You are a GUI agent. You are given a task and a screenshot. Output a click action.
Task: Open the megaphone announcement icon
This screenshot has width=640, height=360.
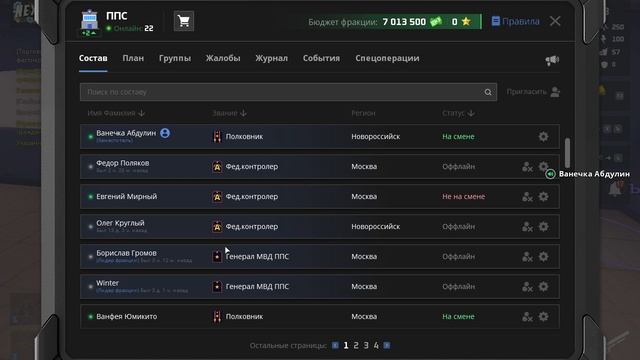[x=552, y=60]
